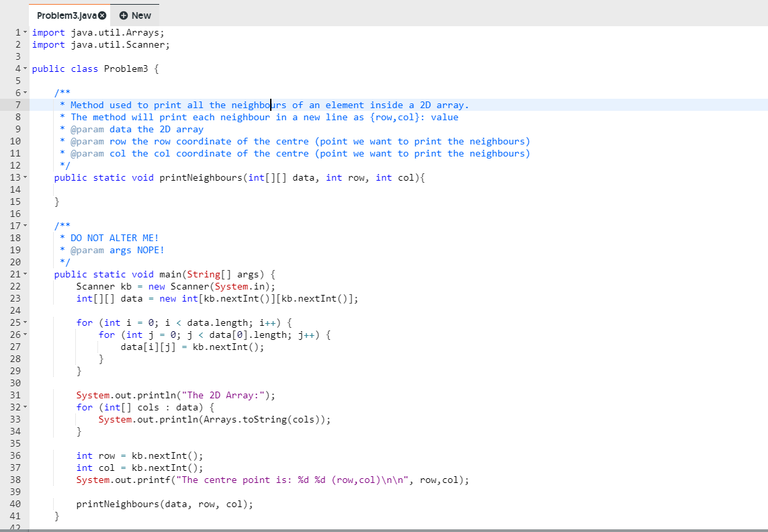Screen dimensions: 768x532
Task: Collapse the main method fold on line 21
Action: click(24, 274)
